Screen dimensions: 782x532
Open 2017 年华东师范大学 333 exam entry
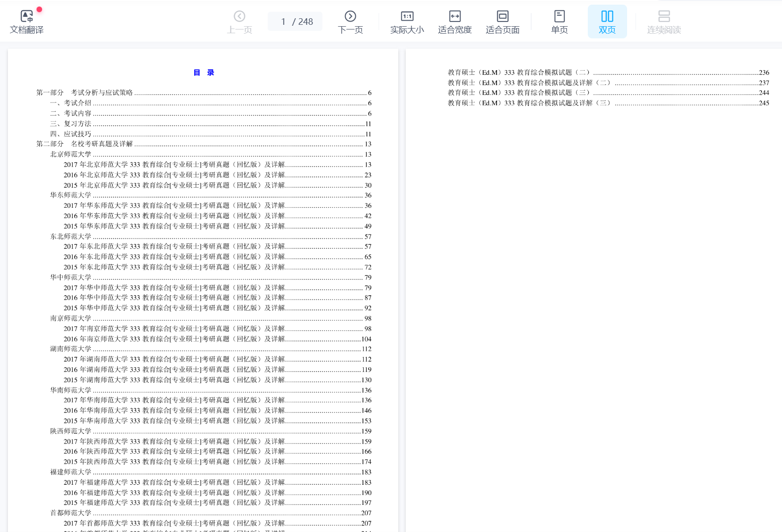[x=174, y=205]
